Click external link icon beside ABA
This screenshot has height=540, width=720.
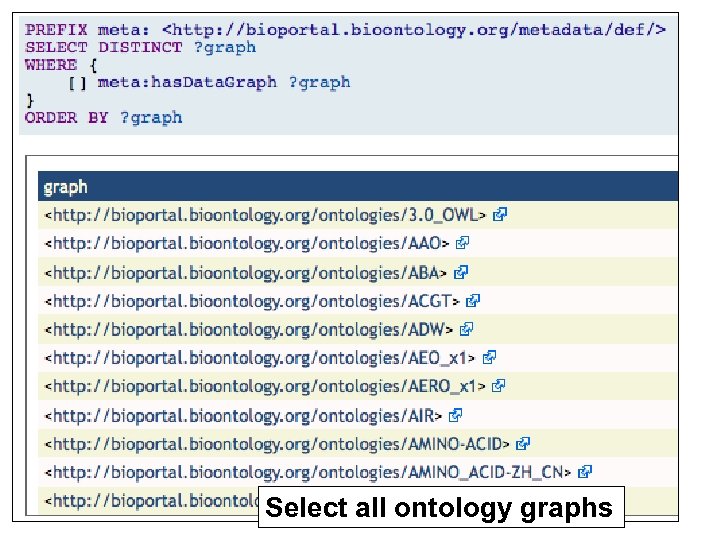461,271
